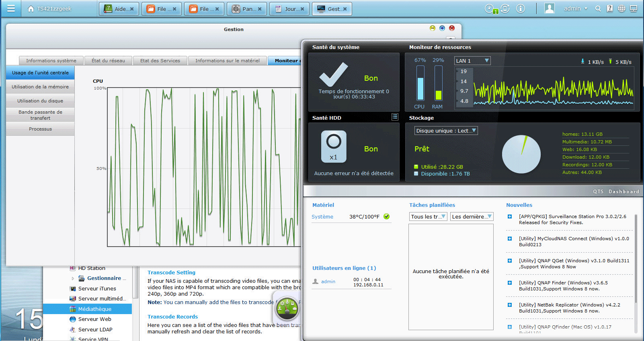
Task: Expand the QNAP QGet news item
Action: (510, 261)
